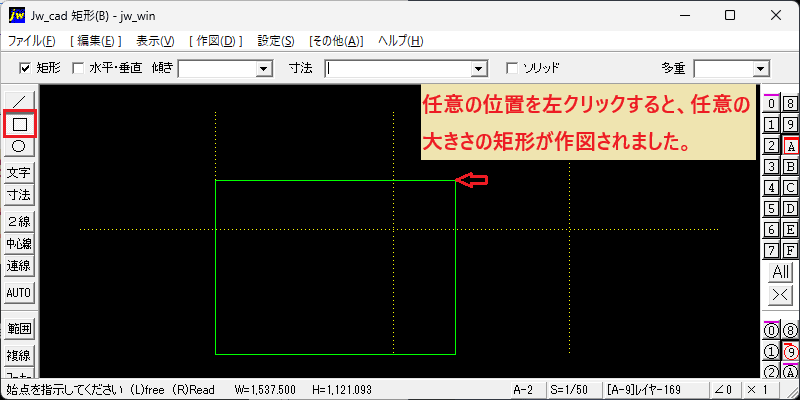
Task: Enable the 水平・垂直 checkbox
Action: tap(78, 68)
